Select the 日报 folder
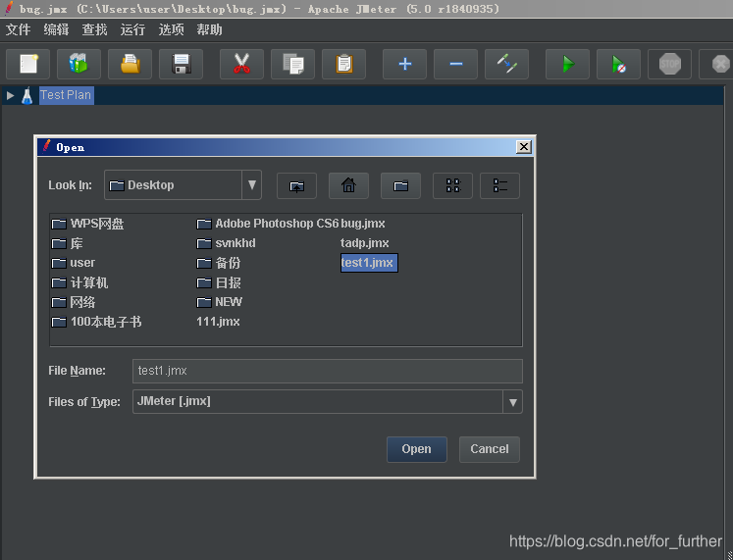This screenshot has height=560, width=733. 219,282
